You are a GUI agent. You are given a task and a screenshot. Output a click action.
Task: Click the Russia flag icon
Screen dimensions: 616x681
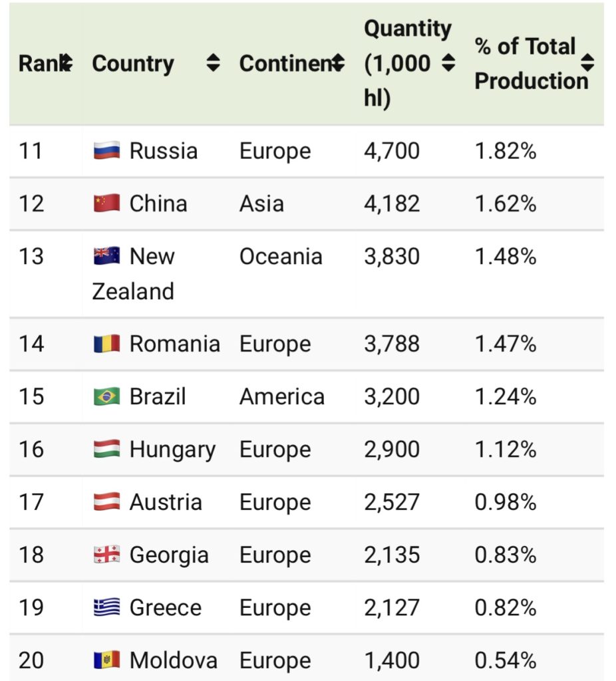[104, 150]
